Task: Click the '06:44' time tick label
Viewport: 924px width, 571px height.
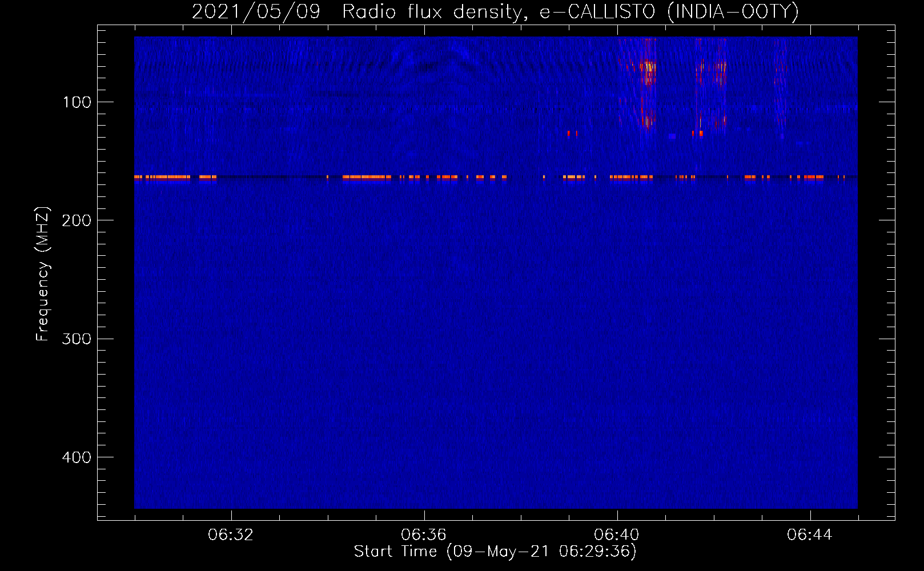Action: [x=810, y=535]
